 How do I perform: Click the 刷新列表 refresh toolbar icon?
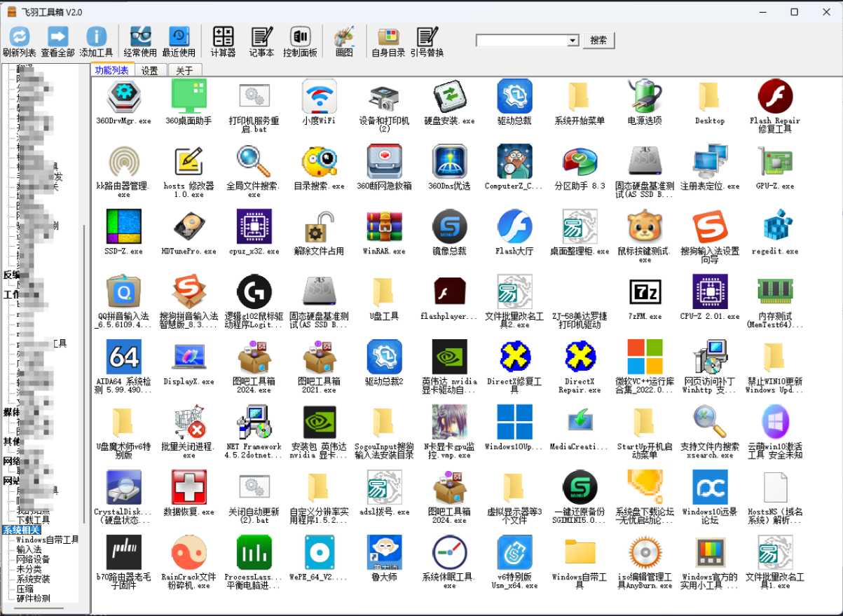19,37
